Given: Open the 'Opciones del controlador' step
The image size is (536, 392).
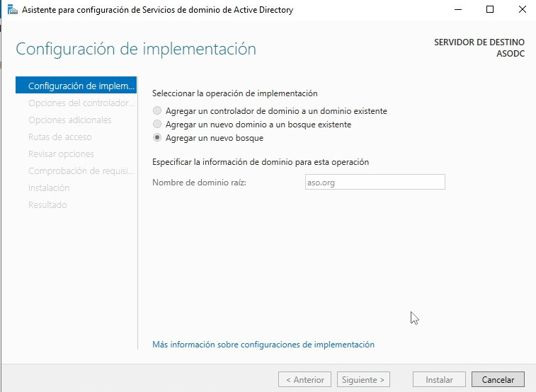Looking at the screenshot, I should click(80, 103).
